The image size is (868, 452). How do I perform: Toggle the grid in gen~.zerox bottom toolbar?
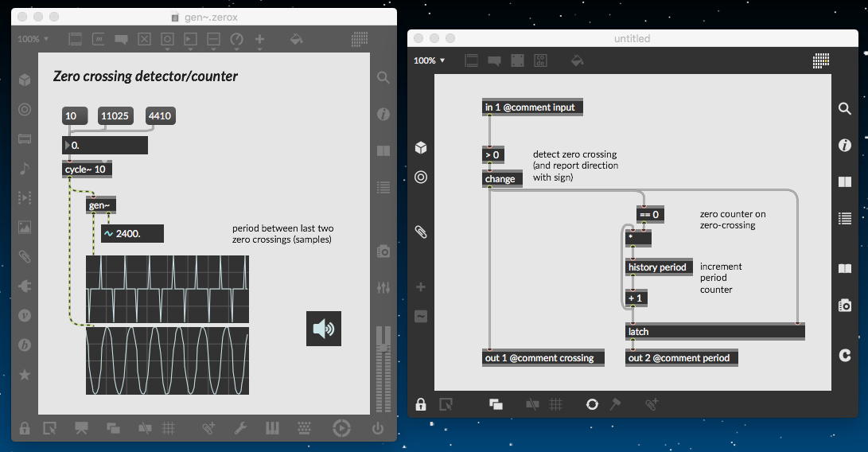[x=169, y=428]
